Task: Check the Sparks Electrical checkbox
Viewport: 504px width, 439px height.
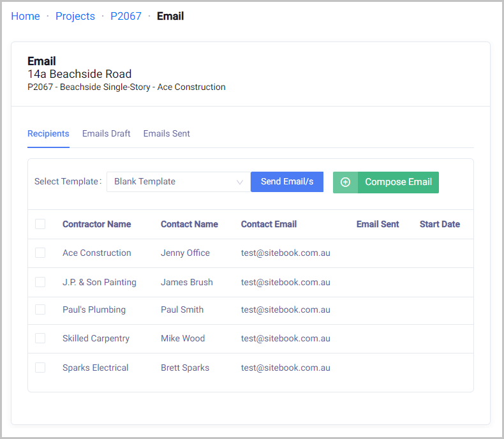Action: pos(40,368)
